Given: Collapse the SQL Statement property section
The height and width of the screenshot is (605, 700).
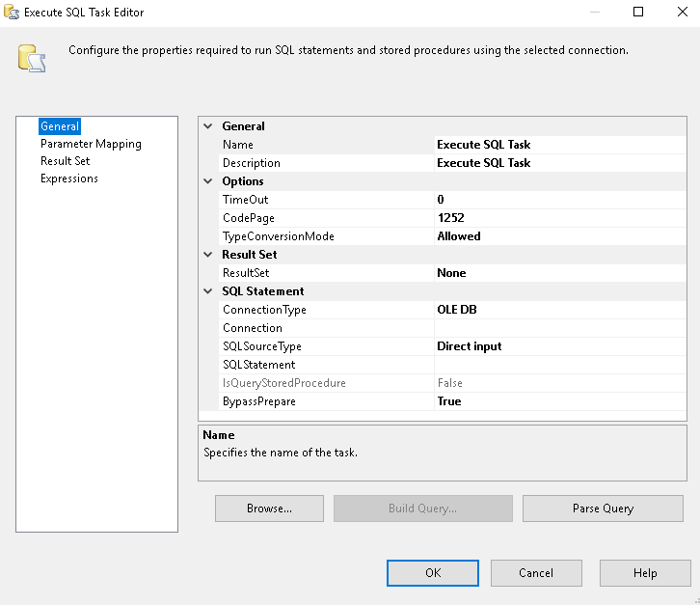Looking at the screenshot, I should click(x=208, y=291).
